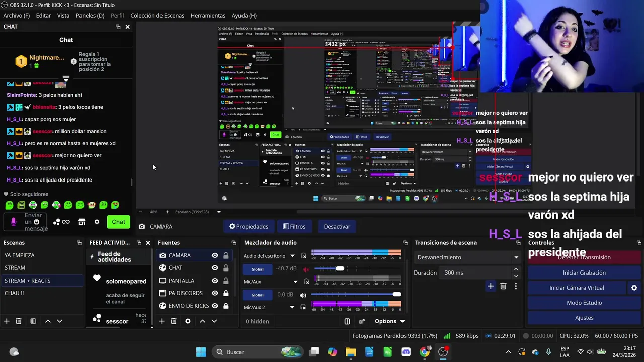The image size is (644, 362).
Task: Increase transition duration with up arrow
Action: click(516, 269)
